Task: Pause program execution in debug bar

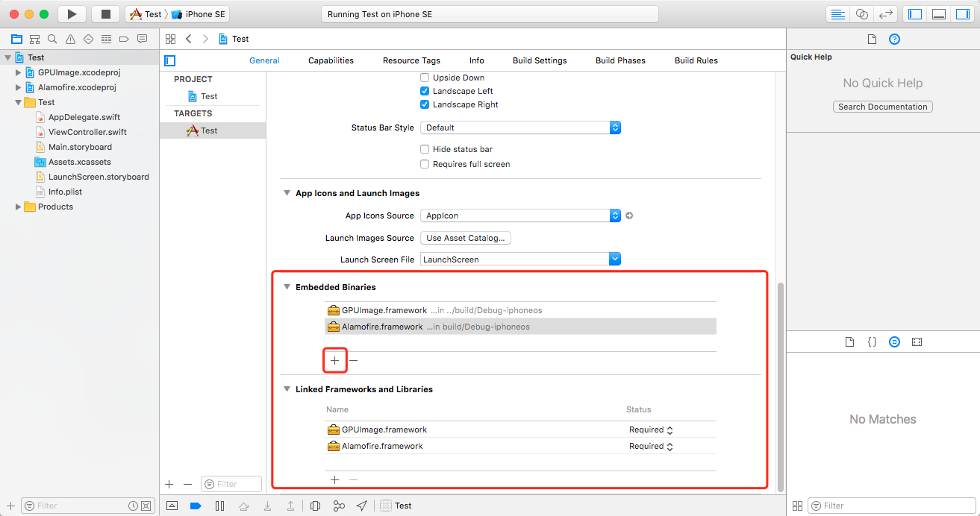Action: point(219,506)
